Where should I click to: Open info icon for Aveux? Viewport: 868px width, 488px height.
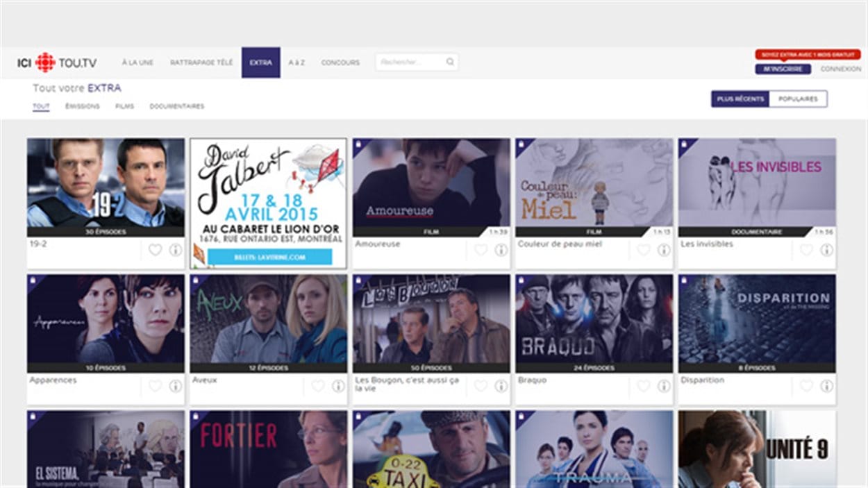coord(338,386)
